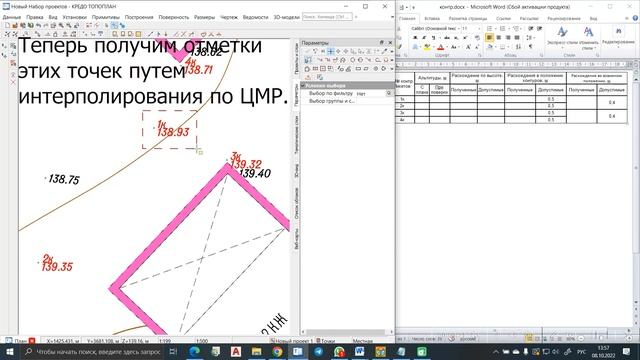Pick text highlight color in Word
The image size is (640, 360).
click(427, 47)
